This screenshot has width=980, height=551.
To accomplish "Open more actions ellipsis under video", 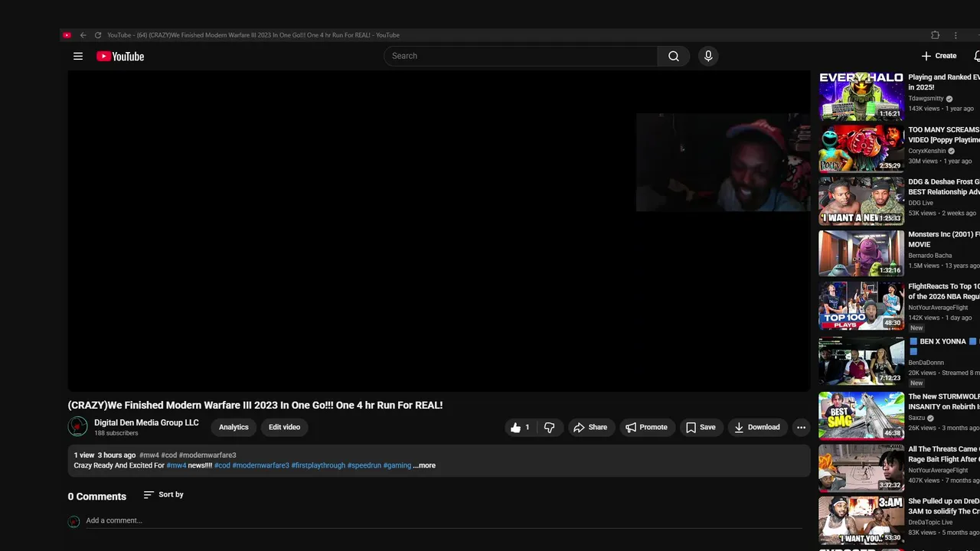I will pos(801,427).
